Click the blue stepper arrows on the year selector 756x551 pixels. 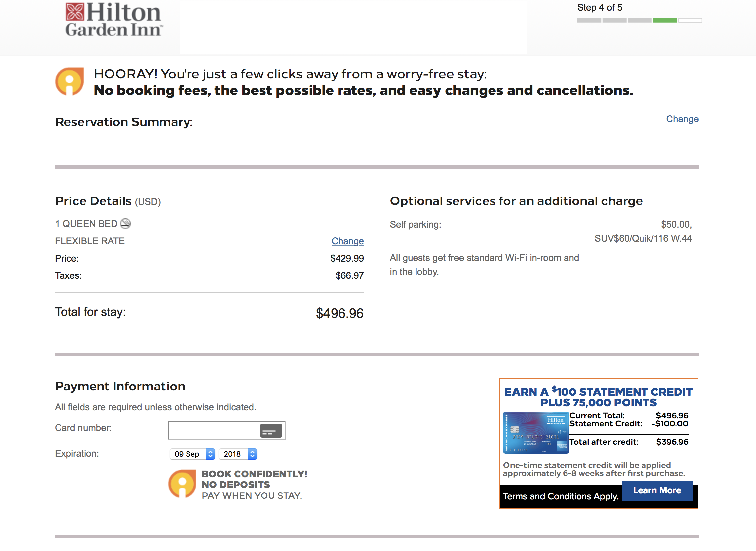253,454
